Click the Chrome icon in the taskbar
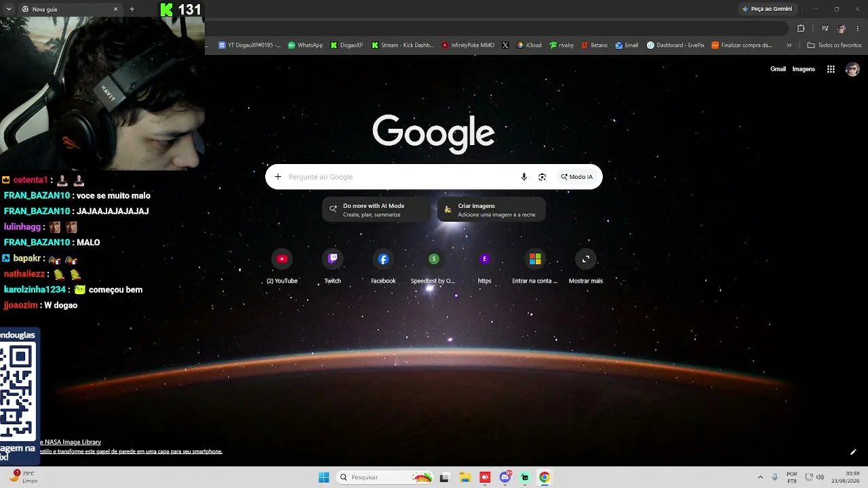The image size is (868, 488). click(x=544, y=477)
